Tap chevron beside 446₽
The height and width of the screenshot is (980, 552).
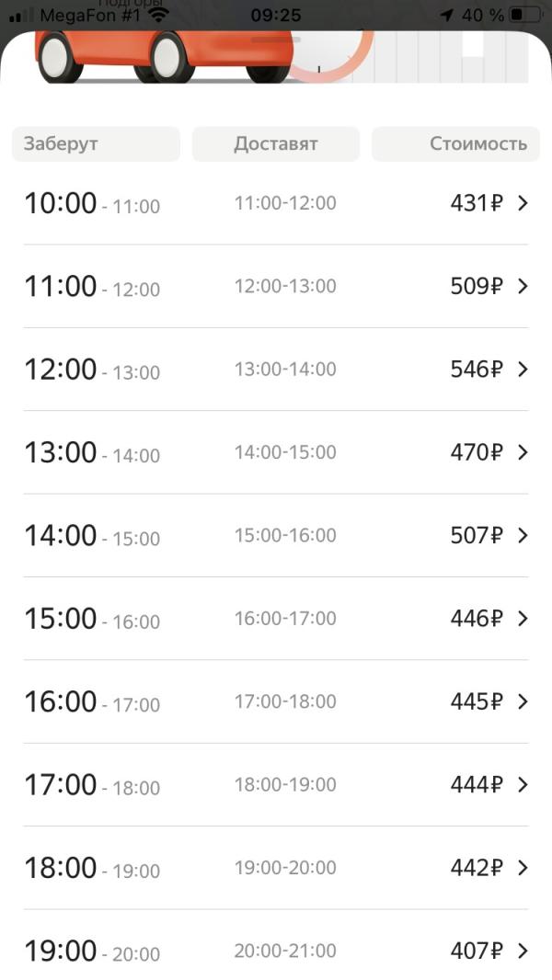tap(523, 618)
